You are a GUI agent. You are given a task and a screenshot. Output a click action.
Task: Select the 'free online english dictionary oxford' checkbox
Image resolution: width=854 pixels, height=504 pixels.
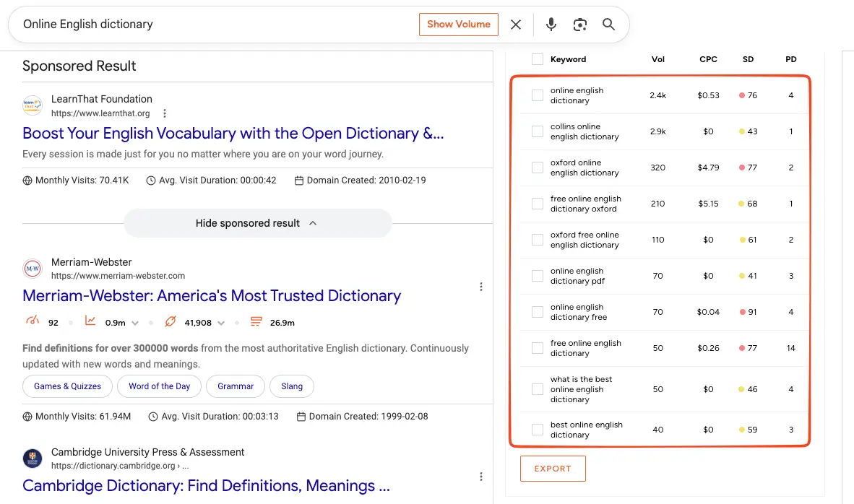(538, 204)
